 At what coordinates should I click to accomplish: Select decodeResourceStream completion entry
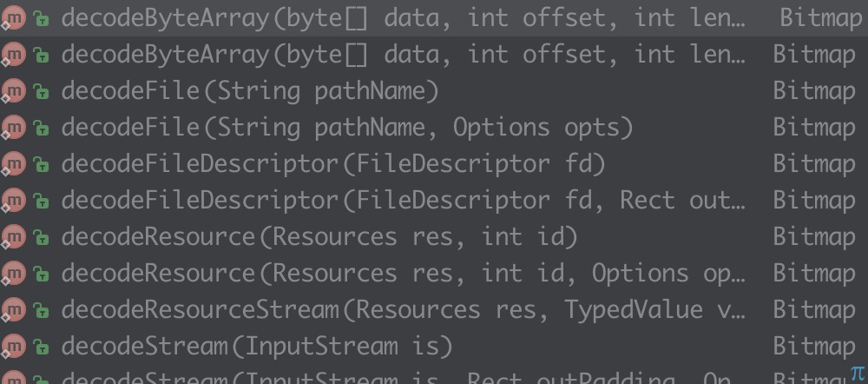(x=403, y=310)
